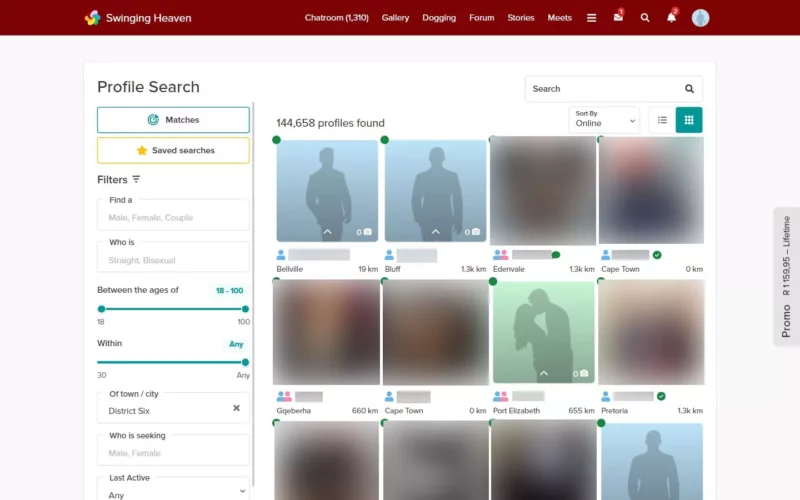Open the messages envelope icon
800x500 pixels.
point(618,18)
